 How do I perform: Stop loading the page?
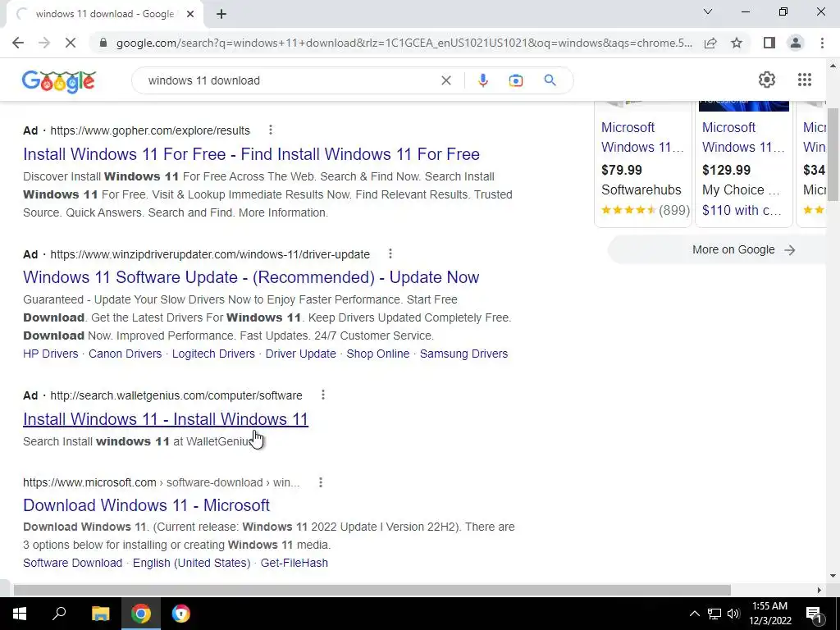click(x=71, y=43)
